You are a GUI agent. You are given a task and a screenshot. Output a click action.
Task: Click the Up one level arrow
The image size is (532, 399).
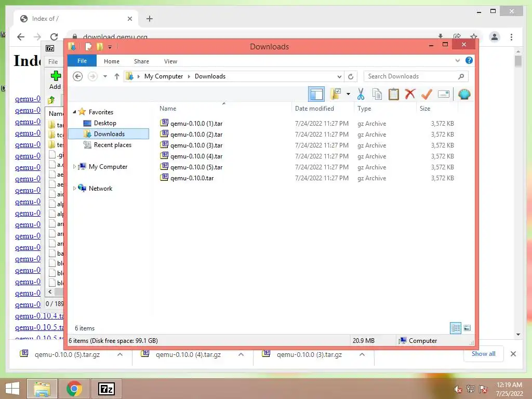click(x=117, y=76)
